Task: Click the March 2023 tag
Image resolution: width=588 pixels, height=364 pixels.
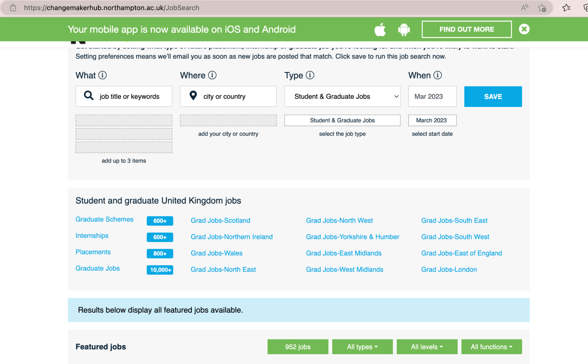Action: 432,120
